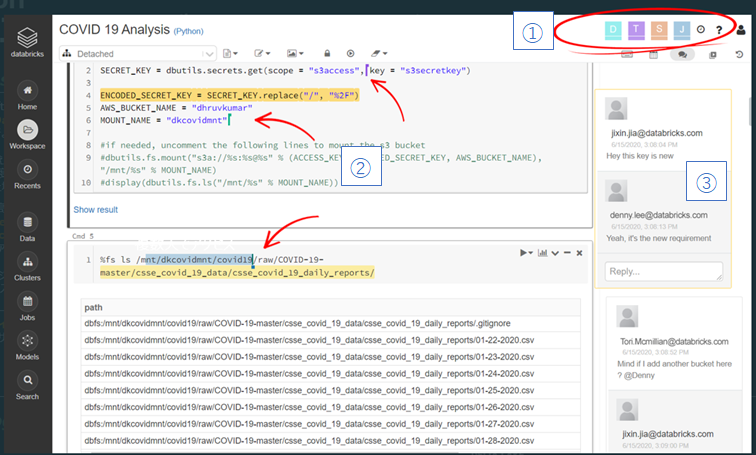Open the Detached cluster dropdown
Image resolution: width=756 pixels, height=455 pixels.
[x=138, y=54]
